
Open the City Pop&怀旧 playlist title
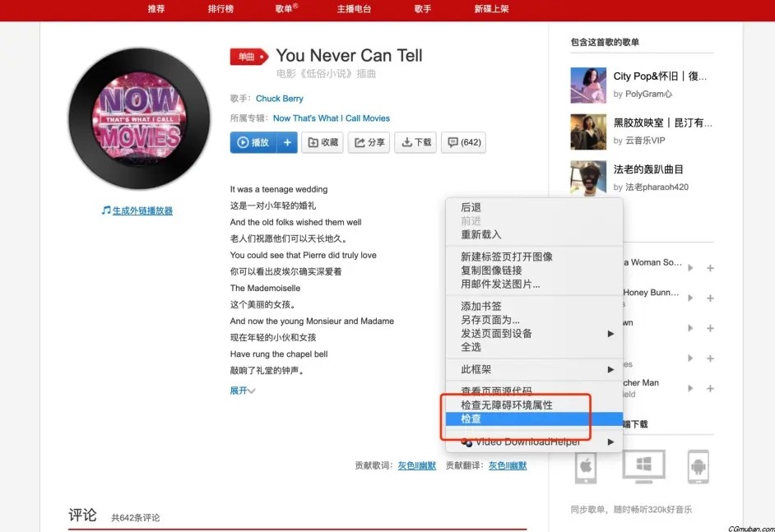[x=660, y=76]
